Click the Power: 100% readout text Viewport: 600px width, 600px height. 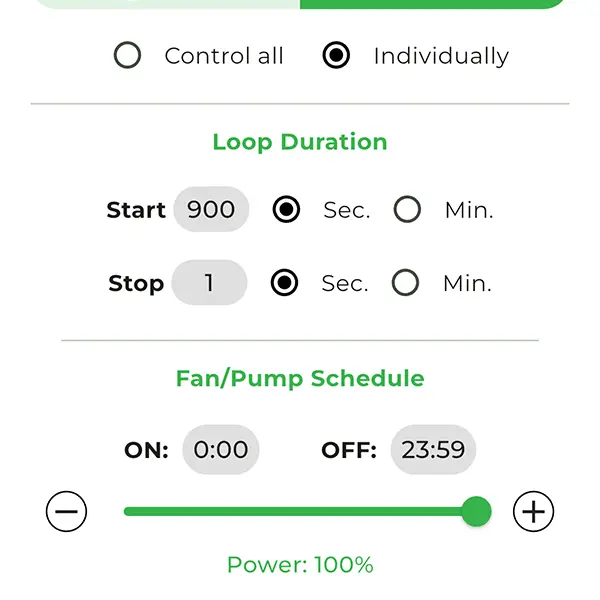tap(300, 565)
